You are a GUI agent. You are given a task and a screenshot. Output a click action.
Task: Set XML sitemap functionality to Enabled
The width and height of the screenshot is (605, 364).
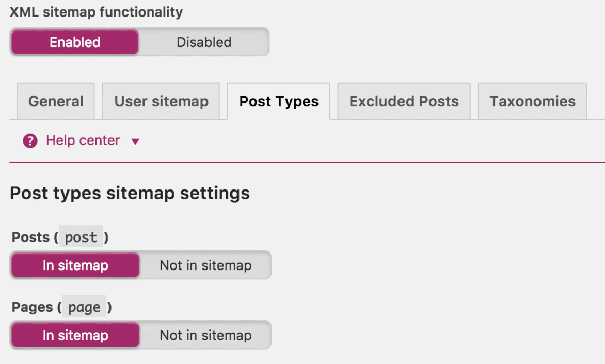pyautogui.click(x=75, y=42)
